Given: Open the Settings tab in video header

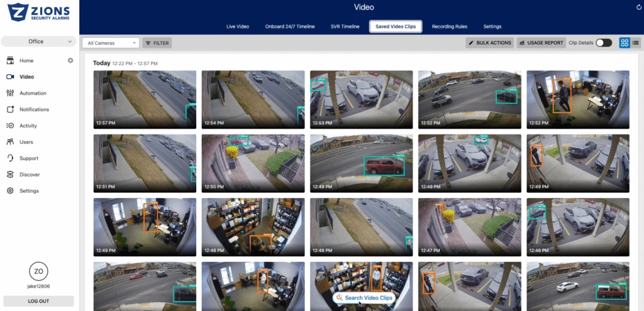Looking at the screenshot, I should pyautogui.click(x=492, y=26).
